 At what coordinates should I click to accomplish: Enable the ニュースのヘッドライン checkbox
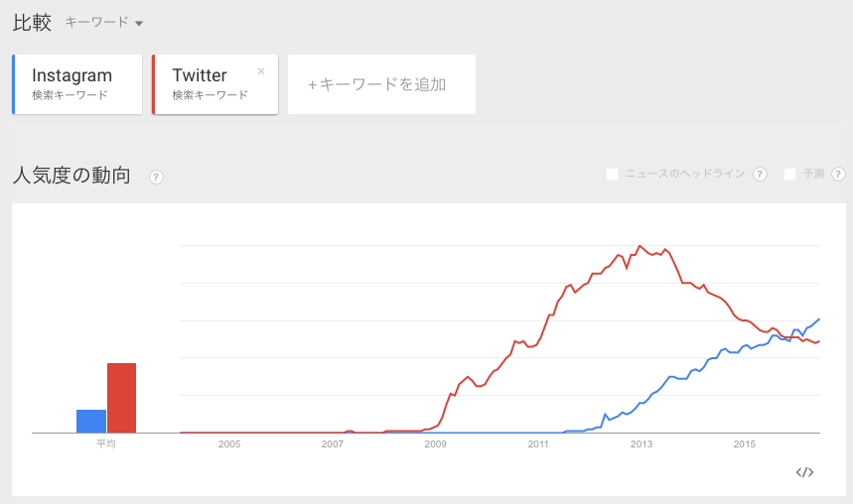613,174
